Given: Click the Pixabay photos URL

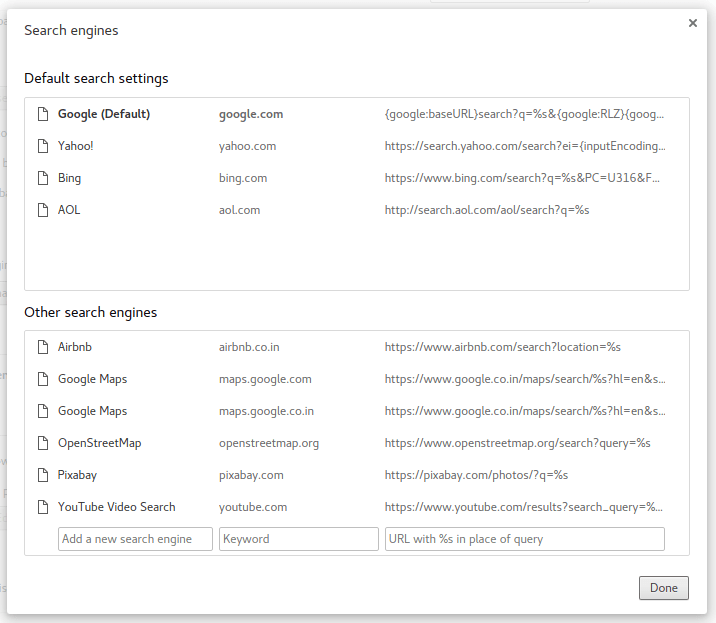Looking at the screenshot, I should (476, 475).
